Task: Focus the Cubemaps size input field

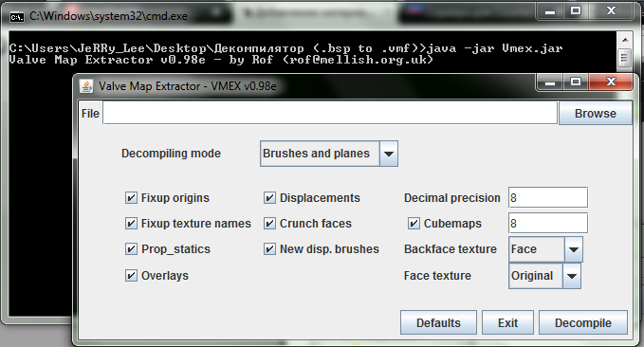Action: (548, 224)
